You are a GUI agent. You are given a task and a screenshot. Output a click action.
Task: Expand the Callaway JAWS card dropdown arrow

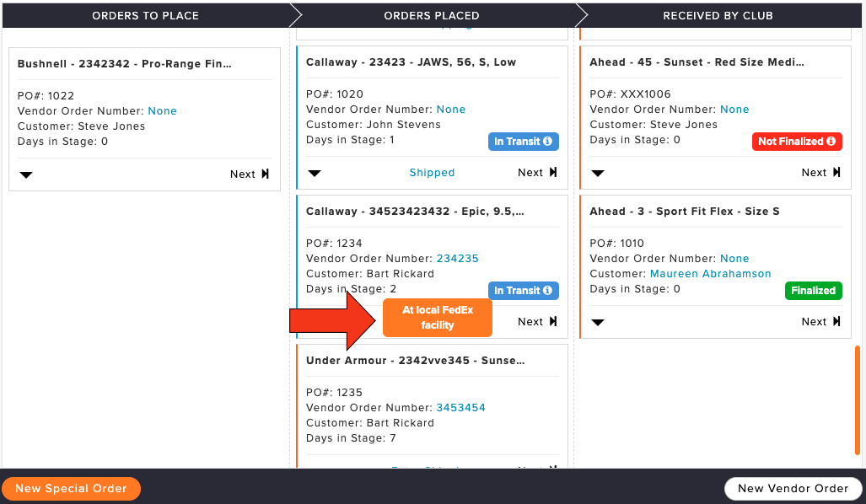315,174
